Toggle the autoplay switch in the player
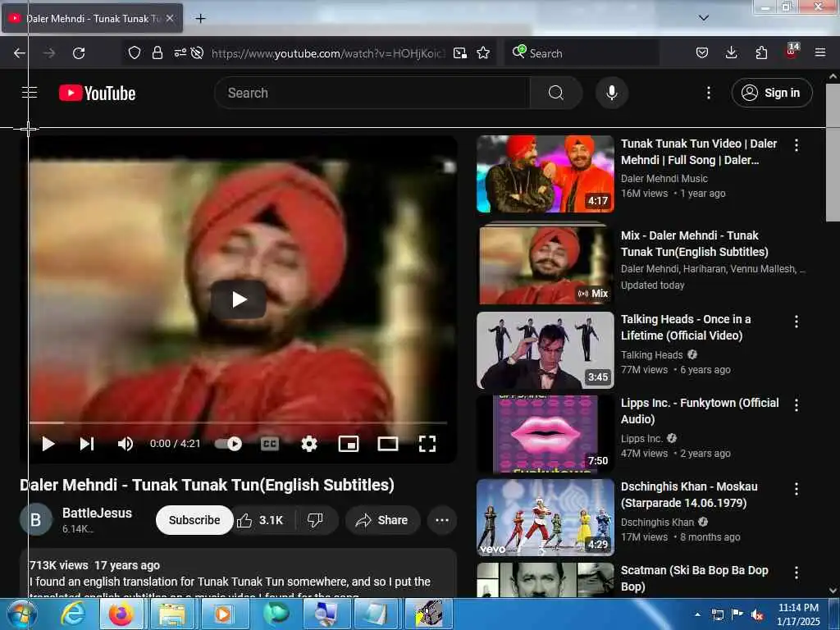This screenshot has height=630, width=840. click(229, 444)
